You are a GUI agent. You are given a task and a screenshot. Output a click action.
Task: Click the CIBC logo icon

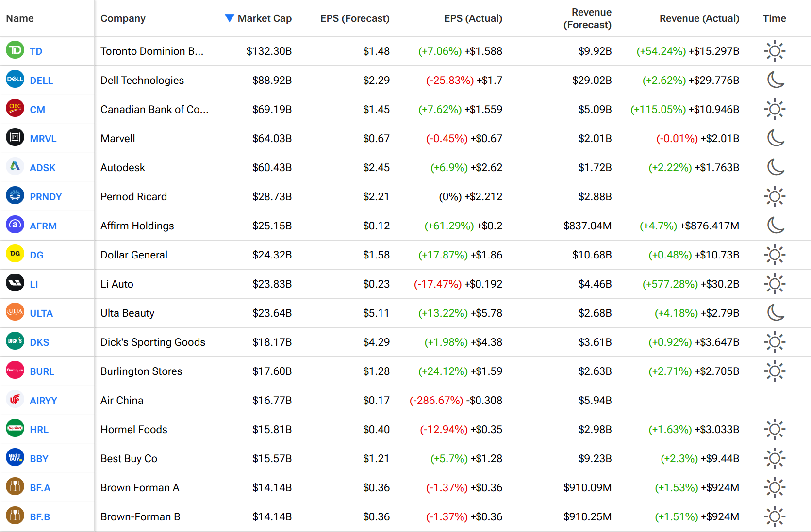(x=15, y=108)
